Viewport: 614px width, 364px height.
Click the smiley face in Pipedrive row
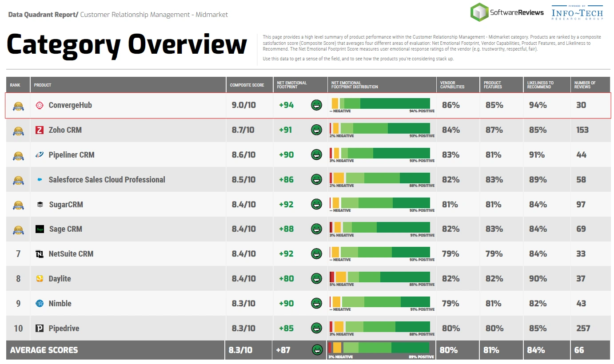pos(316,328)
